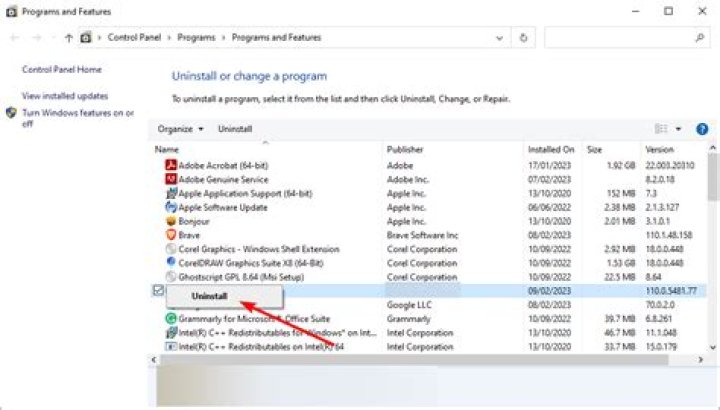Click the search magnifier icon
Image resolution: width=720 pixels, height=410 pixels.
point(699,38)
